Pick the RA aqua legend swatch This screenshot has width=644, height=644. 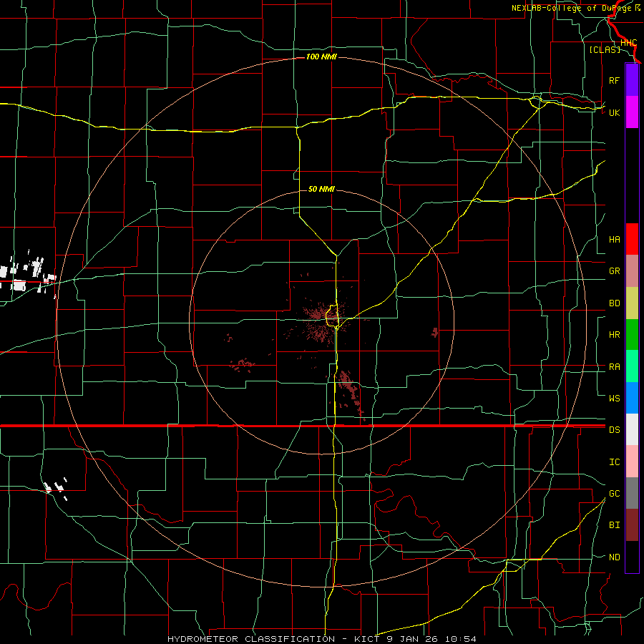point(632,366)
